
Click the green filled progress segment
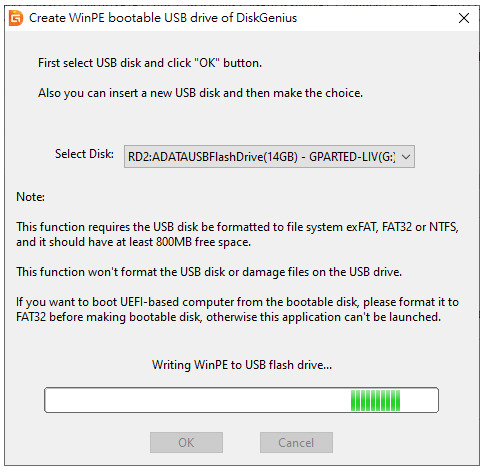click(375, 400)
